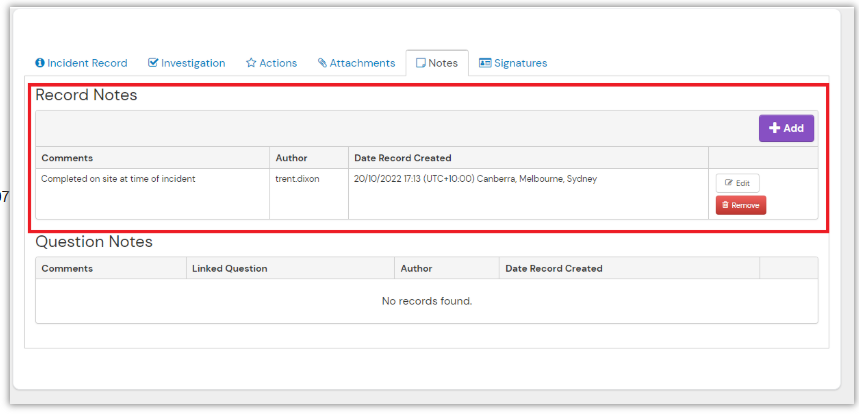Click the 20/10/2022 17:13 date cell
Screen dimensions: 859x414
click(475, 179)
